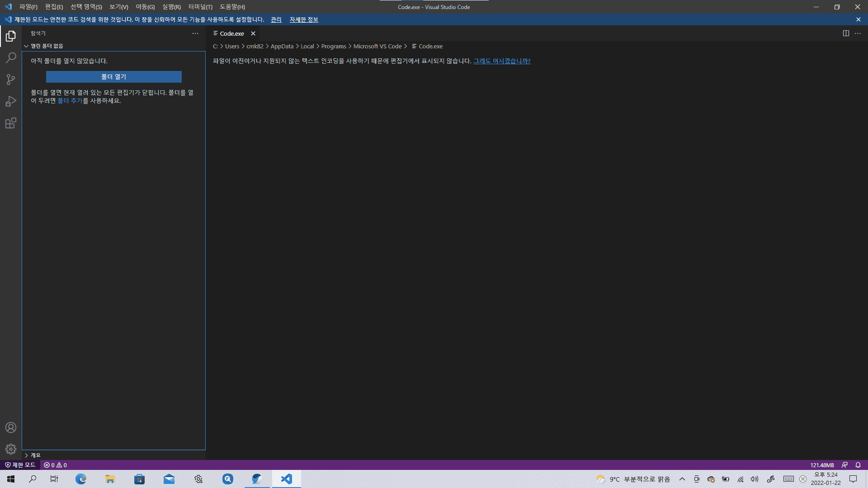Show hidden system tray icons chevron
Viewport: 868px width, 488px height.
click(x=682, y=479)
